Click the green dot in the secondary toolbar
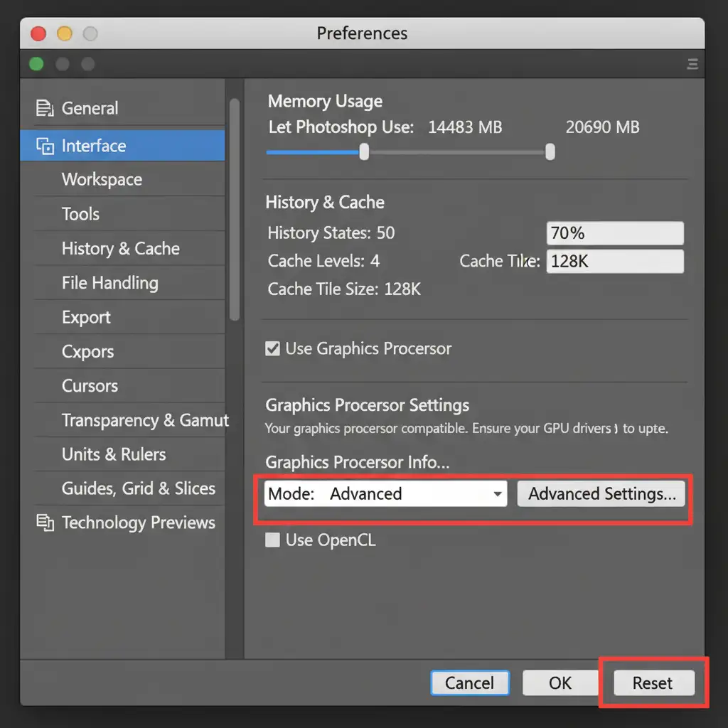728x728 pixels. click(x=36, y=65)
